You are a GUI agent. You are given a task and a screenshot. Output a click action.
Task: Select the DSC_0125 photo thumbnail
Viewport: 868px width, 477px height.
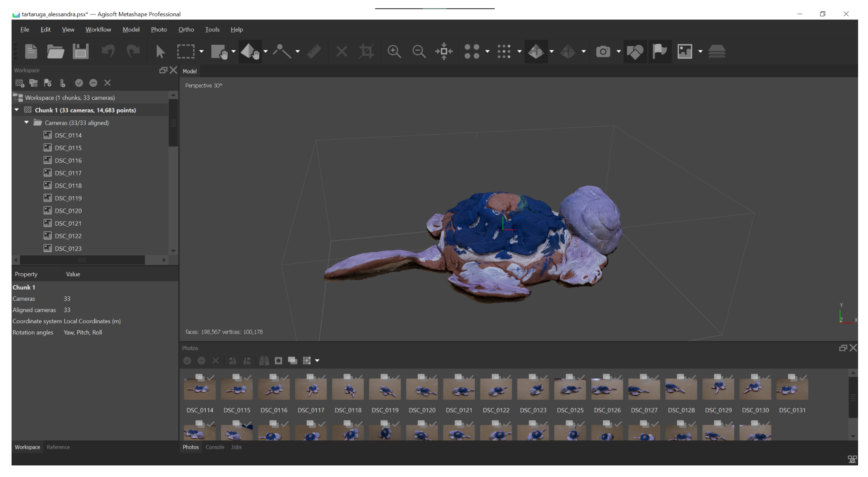point(570,389)
